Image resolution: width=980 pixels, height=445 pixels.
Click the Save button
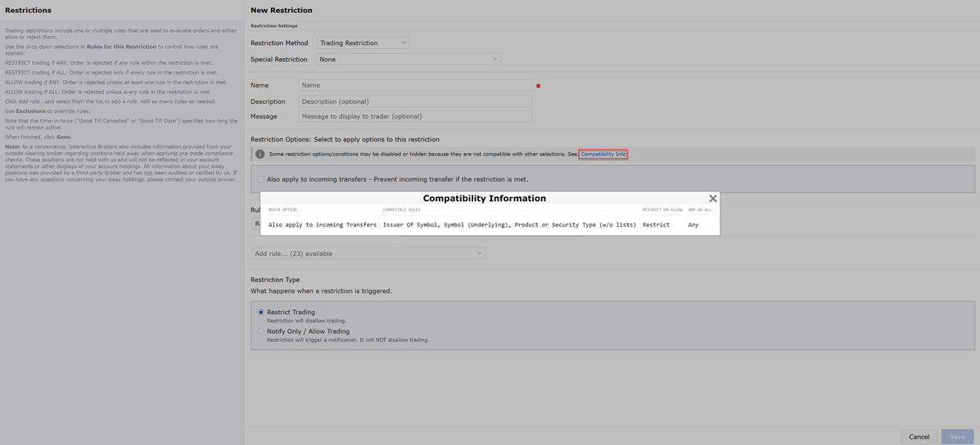pos(956,437)
